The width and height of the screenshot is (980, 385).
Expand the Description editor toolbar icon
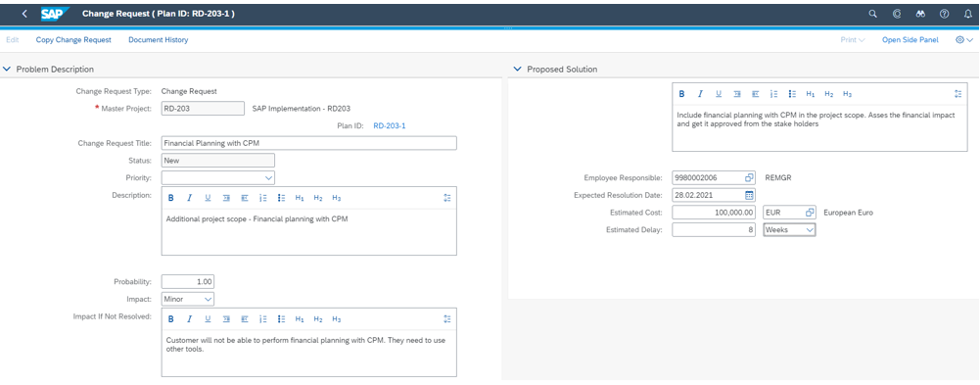tap(446, 198)
